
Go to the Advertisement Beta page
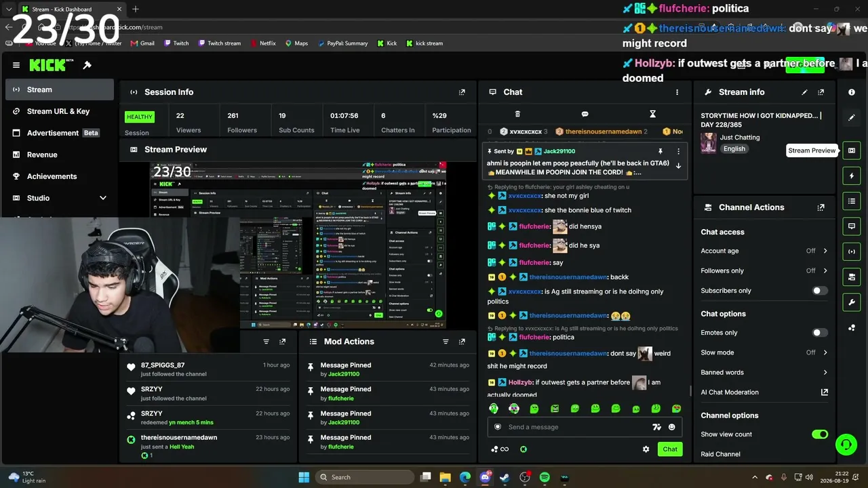pyautogui.click(x=60, y=133)
